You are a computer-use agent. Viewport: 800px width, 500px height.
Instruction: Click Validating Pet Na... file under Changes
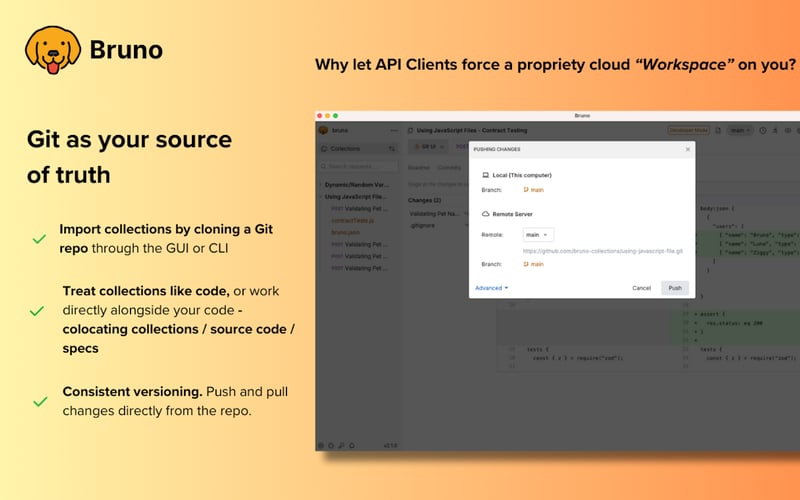click(x=434, y=214)
